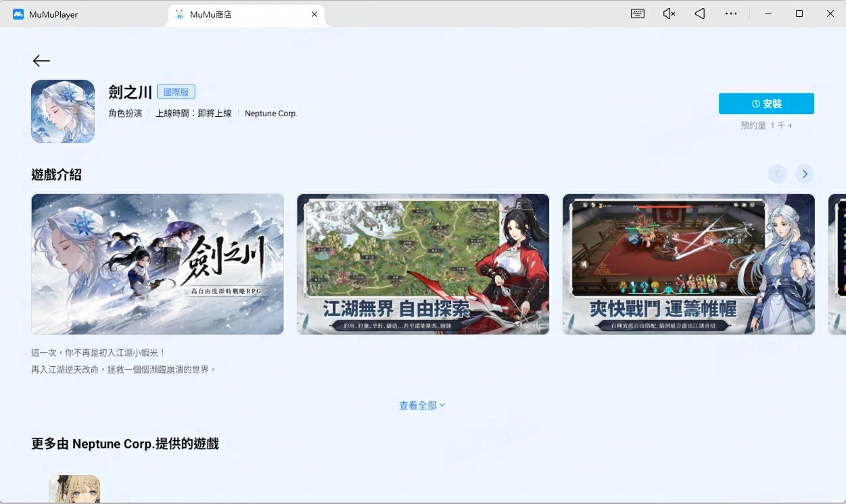This screenshot has width=846, height=504.
Task: Show next screenshots with right chevron
Action: (x=805, y=174)
